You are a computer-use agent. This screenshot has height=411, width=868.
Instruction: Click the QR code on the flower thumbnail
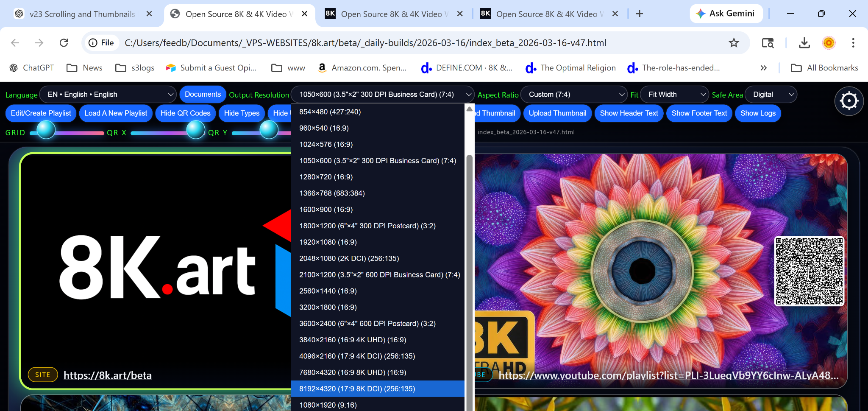[x=809, y=271]
